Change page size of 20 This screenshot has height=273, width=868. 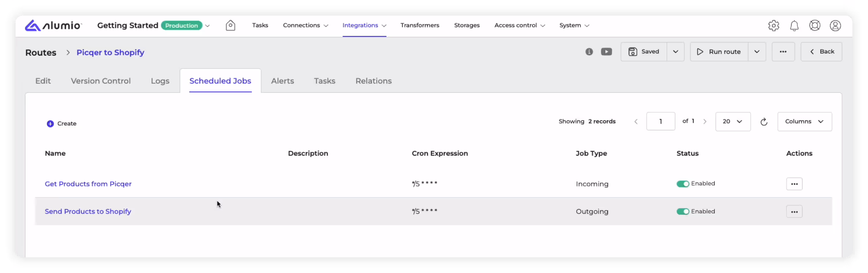[x=733, y=121]
